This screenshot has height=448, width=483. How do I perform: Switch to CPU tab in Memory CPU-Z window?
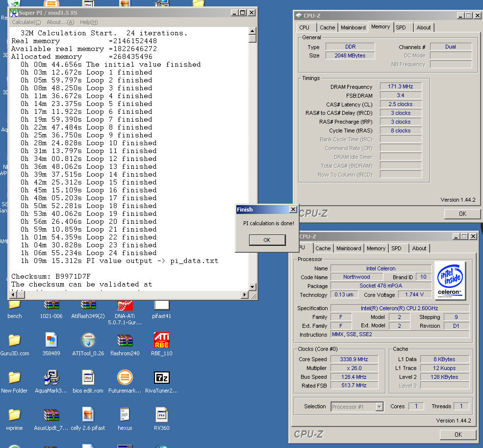(305, 27)
